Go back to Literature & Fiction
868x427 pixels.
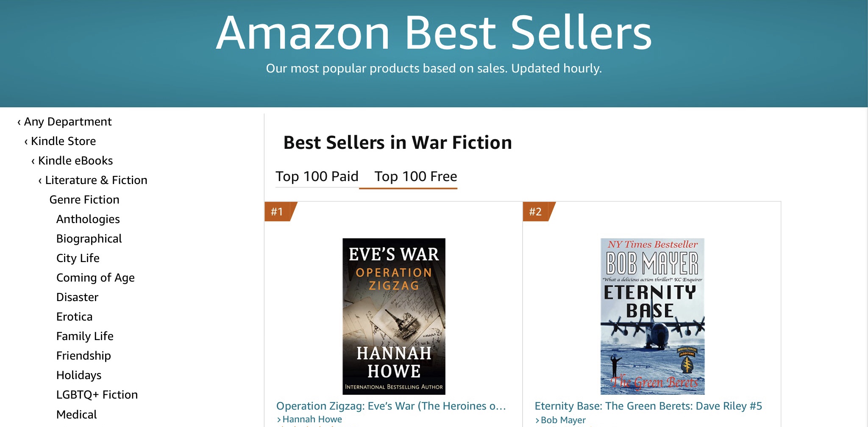coord(96,180)
